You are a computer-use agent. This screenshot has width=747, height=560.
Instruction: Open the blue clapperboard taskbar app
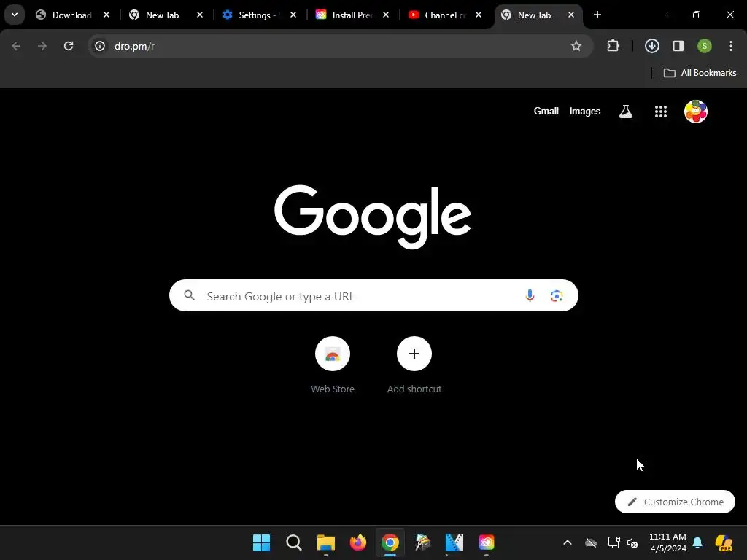[454, 542]
